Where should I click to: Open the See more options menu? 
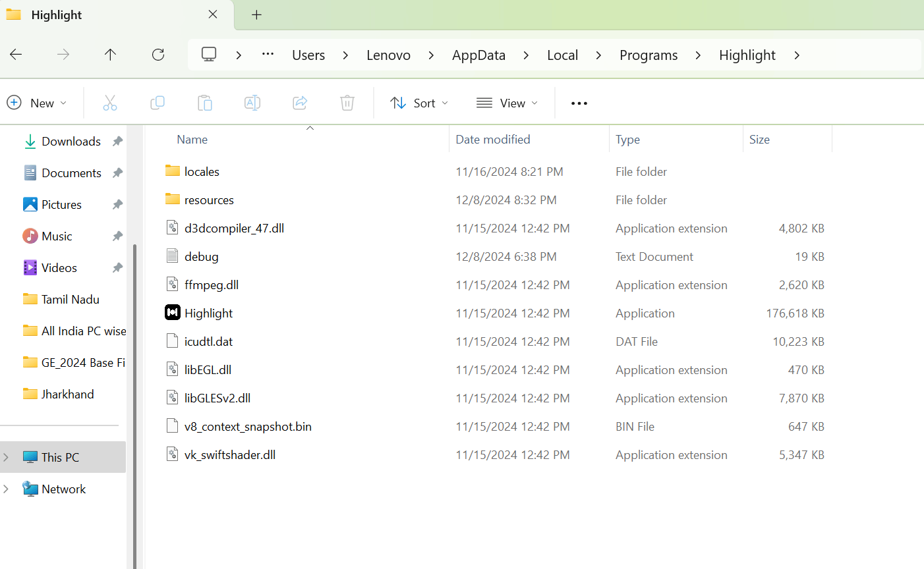click(x=579, y=103)
